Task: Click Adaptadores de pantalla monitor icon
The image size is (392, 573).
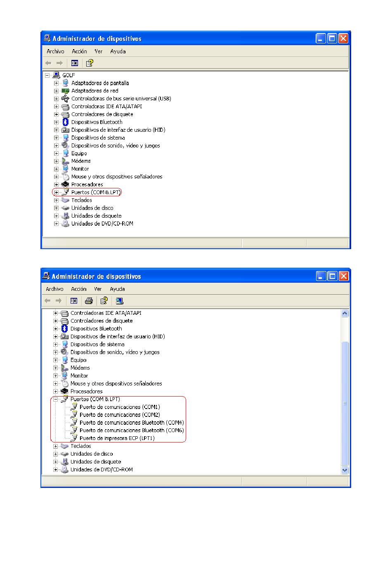Action: 65,83
